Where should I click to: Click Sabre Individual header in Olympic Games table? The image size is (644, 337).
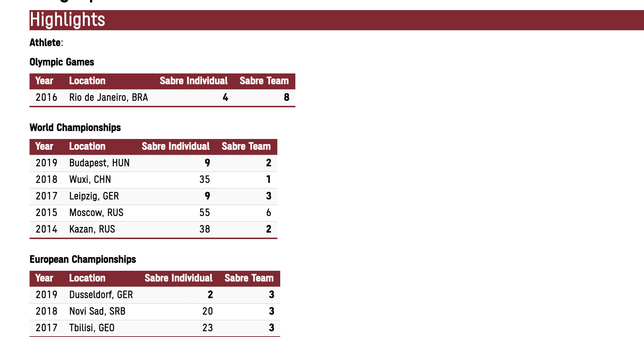pos(193,81)
